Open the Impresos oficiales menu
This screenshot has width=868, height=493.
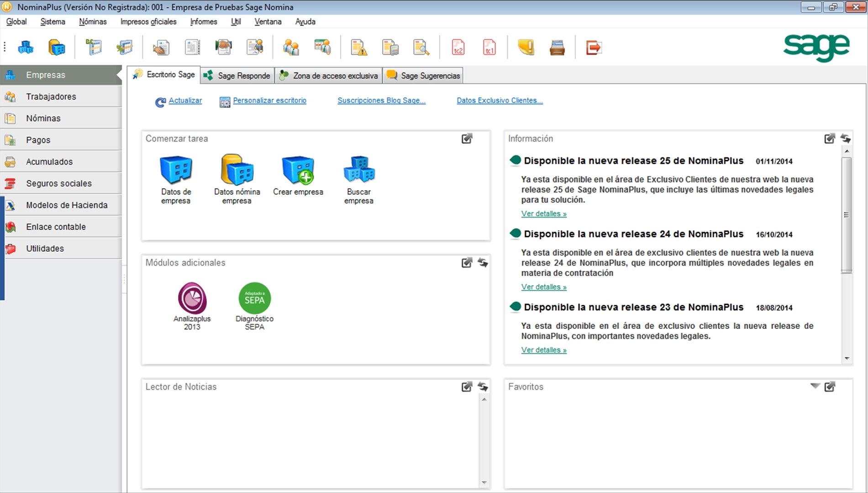pyautogui.click(x=148, y=21)
